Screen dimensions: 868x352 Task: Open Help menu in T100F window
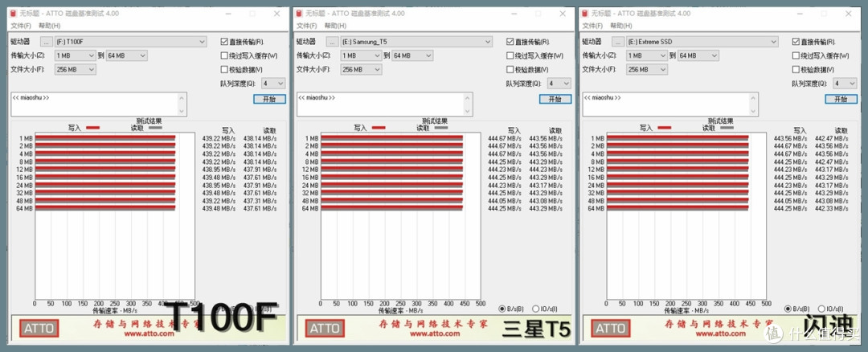click(x=49, y=26)
